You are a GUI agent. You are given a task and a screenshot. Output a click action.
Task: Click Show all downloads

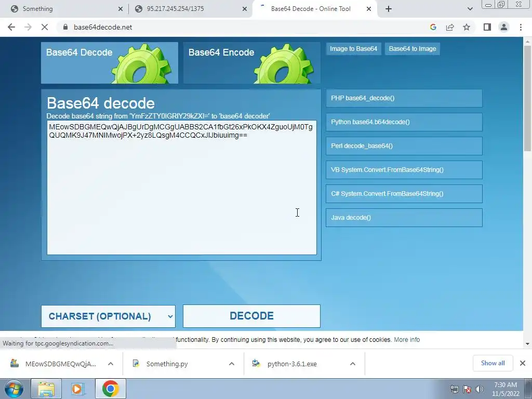493,363
